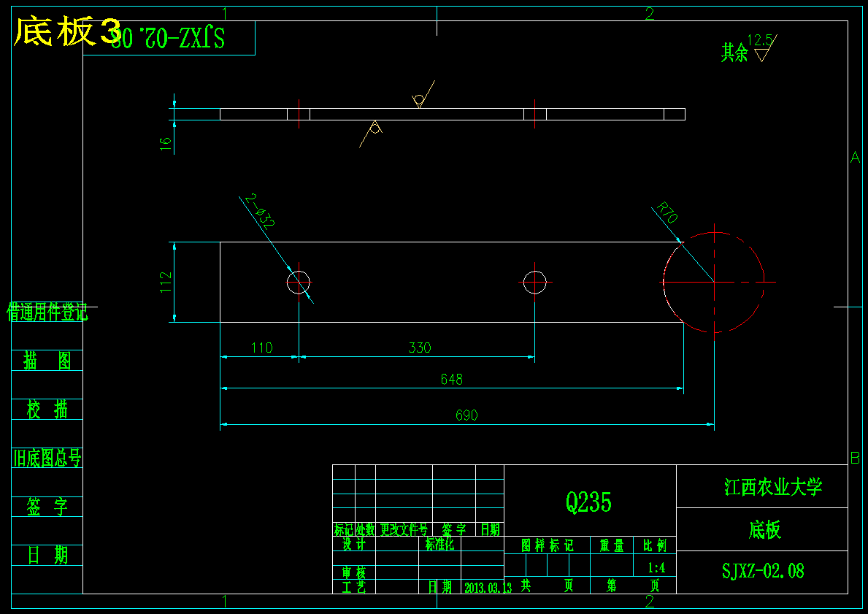
Task: Select the upper roughness symbol on side view
Action: [x=423, y=95]
